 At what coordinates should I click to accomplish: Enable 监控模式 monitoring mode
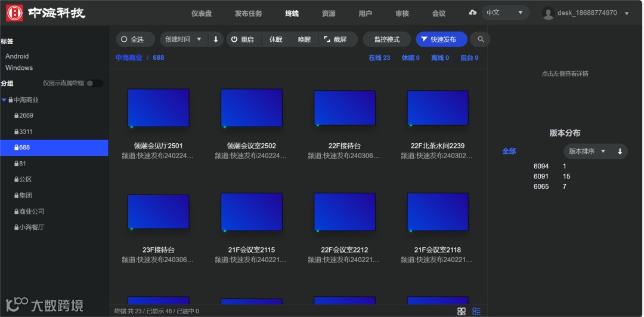coord(387,39)
